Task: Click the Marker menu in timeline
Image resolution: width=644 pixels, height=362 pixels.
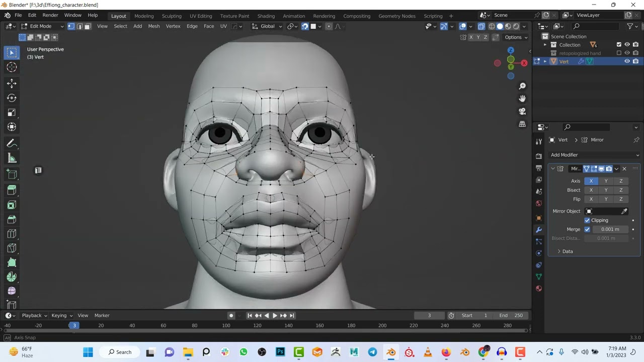Action: (102, 315)
